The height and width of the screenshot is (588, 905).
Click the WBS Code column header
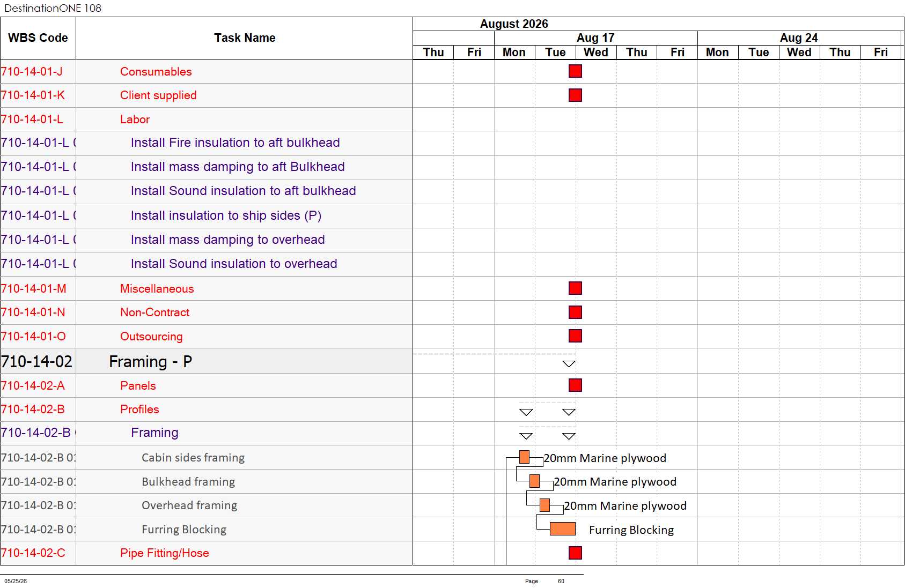point(38,38)
